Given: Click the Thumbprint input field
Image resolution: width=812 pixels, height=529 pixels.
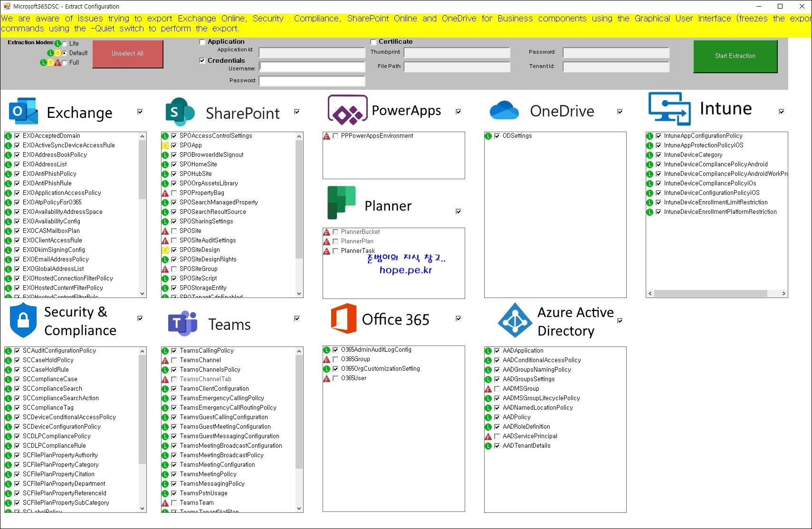Looking at the screenshot, I should point(457,52).
